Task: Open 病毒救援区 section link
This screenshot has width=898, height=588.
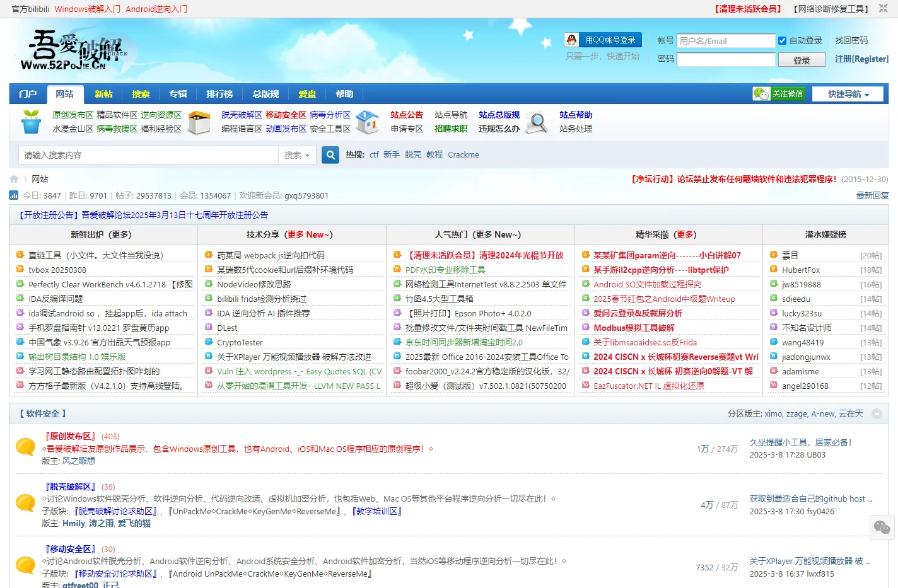Action: tap(117, 129)
